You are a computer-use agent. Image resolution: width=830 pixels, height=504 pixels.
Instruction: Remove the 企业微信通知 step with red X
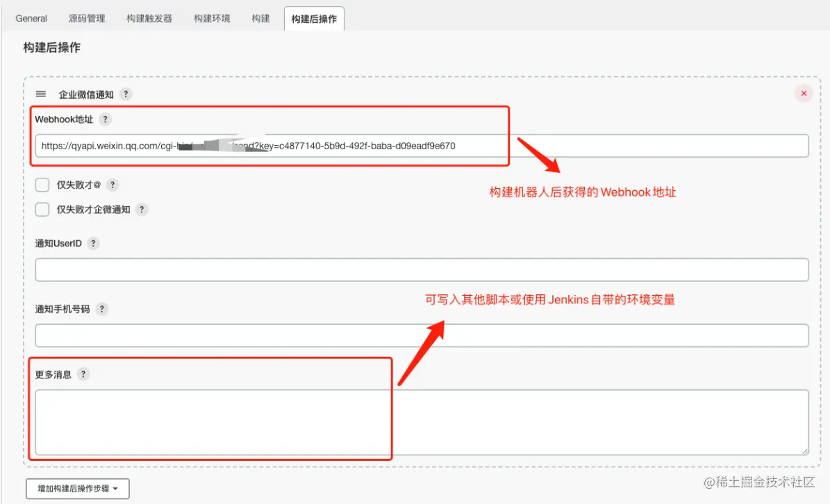point(804,94)
